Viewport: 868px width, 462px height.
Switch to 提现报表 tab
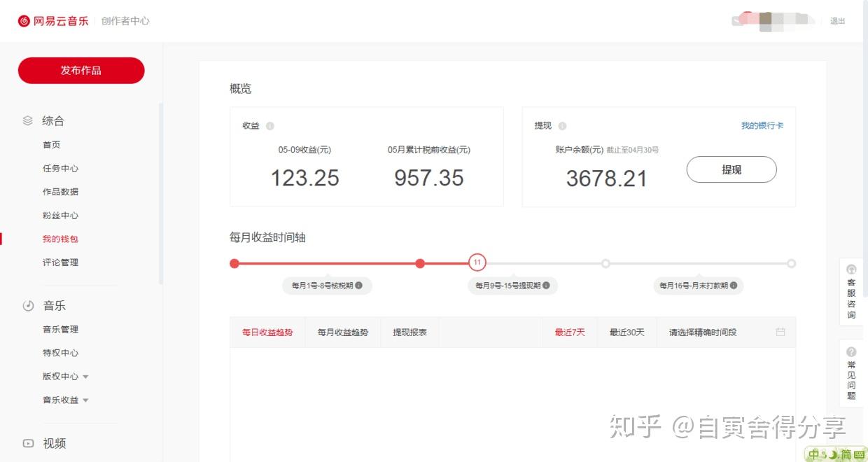tap(409, 332)
